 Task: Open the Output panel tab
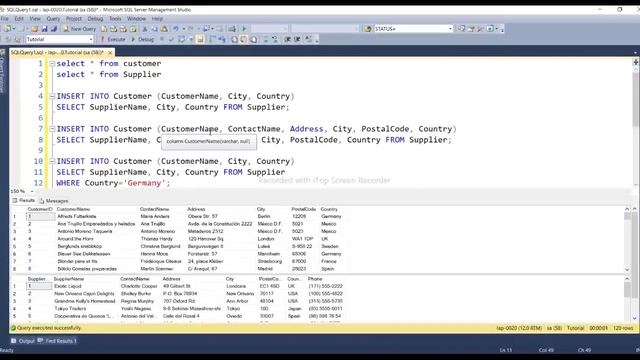tap(23, 341)
